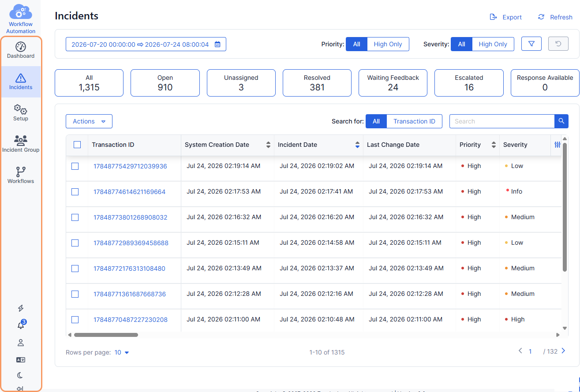Refresh the incidents list
This screenshot has height=392, width=580.
[x=555, y=17]
